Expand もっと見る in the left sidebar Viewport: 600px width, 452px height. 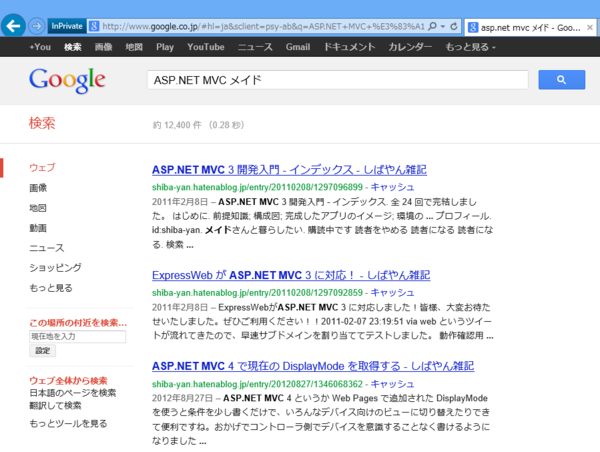coord(51,288)
